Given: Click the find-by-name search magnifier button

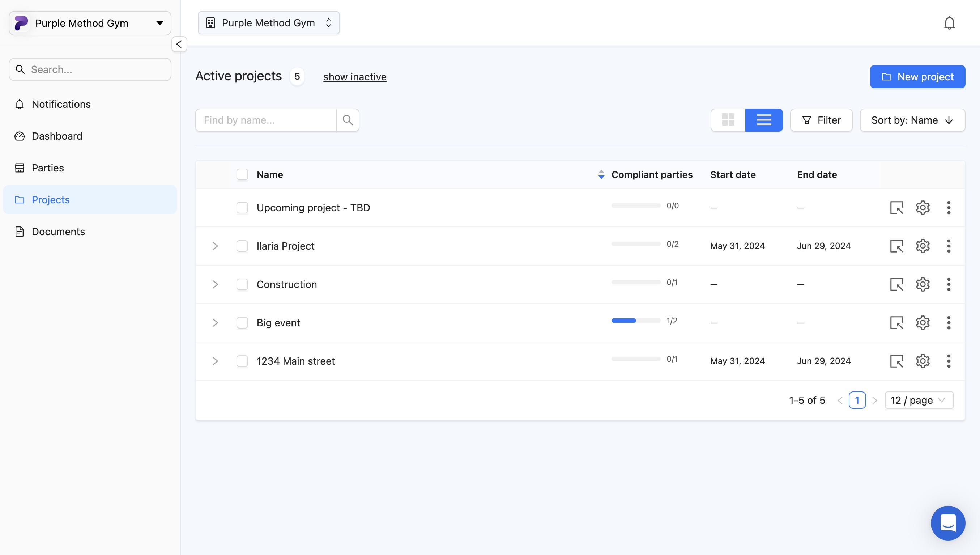Looking at the screenshot, I should click(x=348, y=120).
